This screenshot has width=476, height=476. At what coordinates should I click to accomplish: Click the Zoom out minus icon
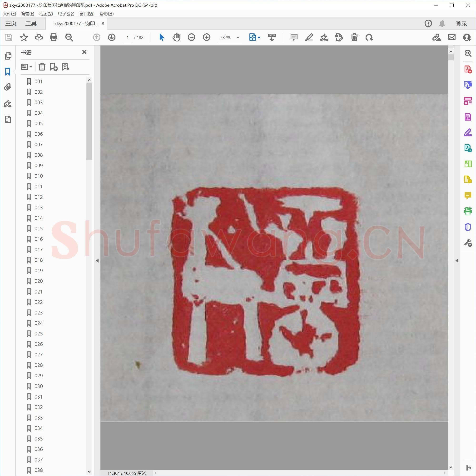tap(191, 37)
